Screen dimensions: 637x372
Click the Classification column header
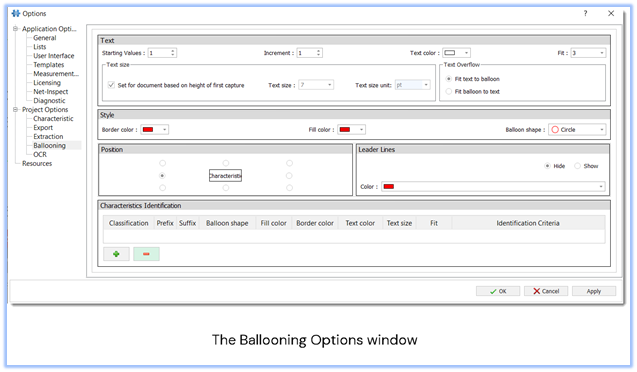click(128, 223)
